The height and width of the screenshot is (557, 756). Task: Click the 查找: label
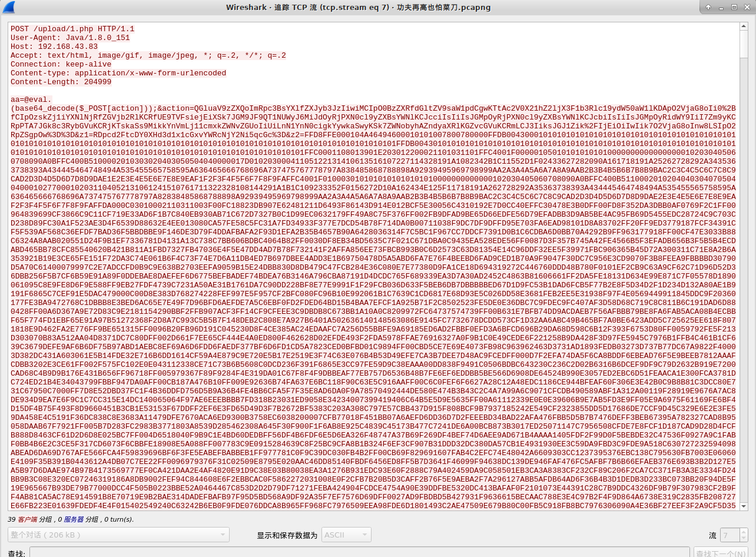[16, 553]
